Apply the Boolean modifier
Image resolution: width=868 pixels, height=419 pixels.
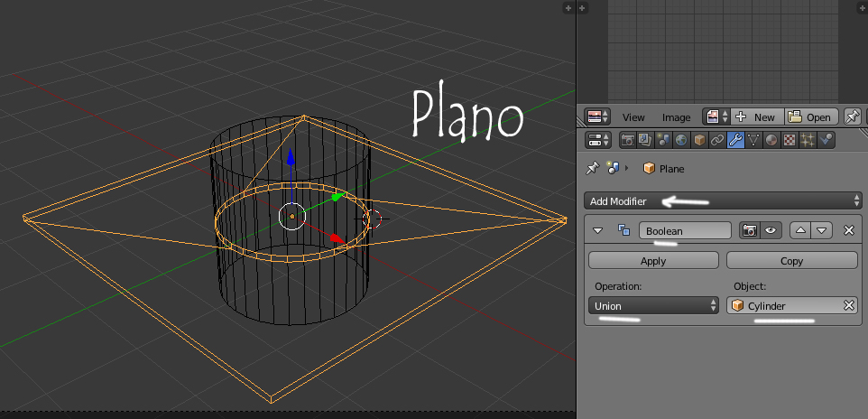[653, 260]
